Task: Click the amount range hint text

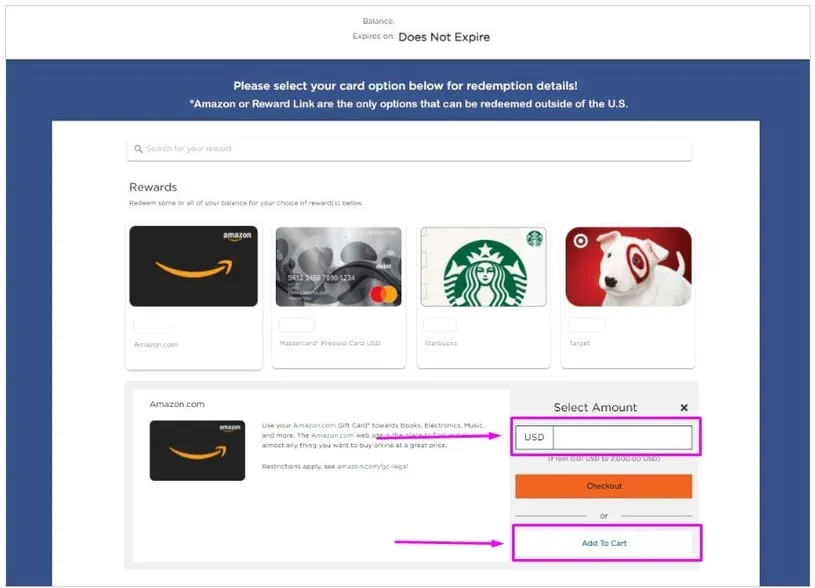Action: pos(603,459)
